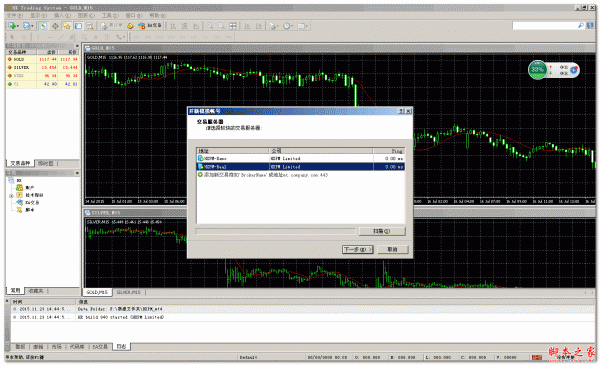Open the 显示(V) menu
600x365 pixels.
pos(38,15)
